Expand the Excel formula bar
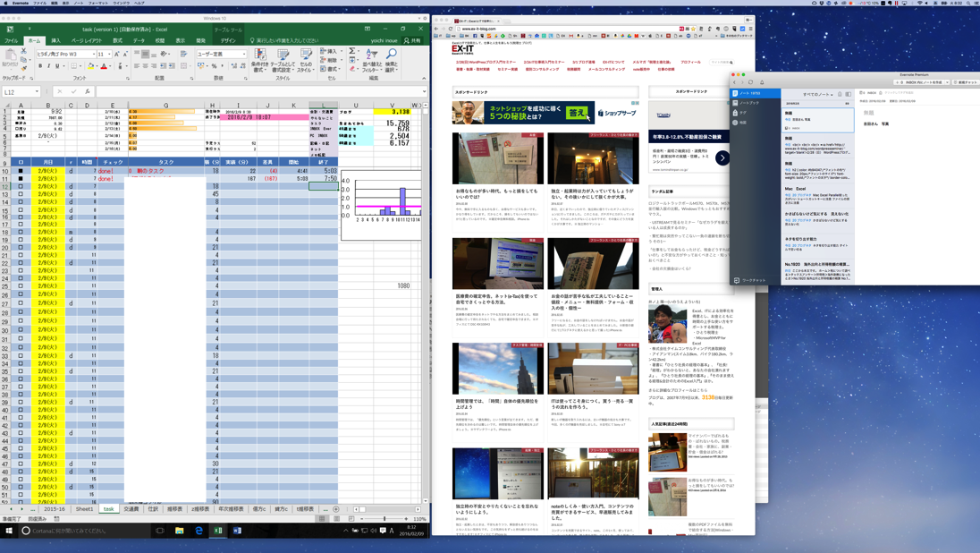Screen dimensions: 980x553 tap(424, 91)
